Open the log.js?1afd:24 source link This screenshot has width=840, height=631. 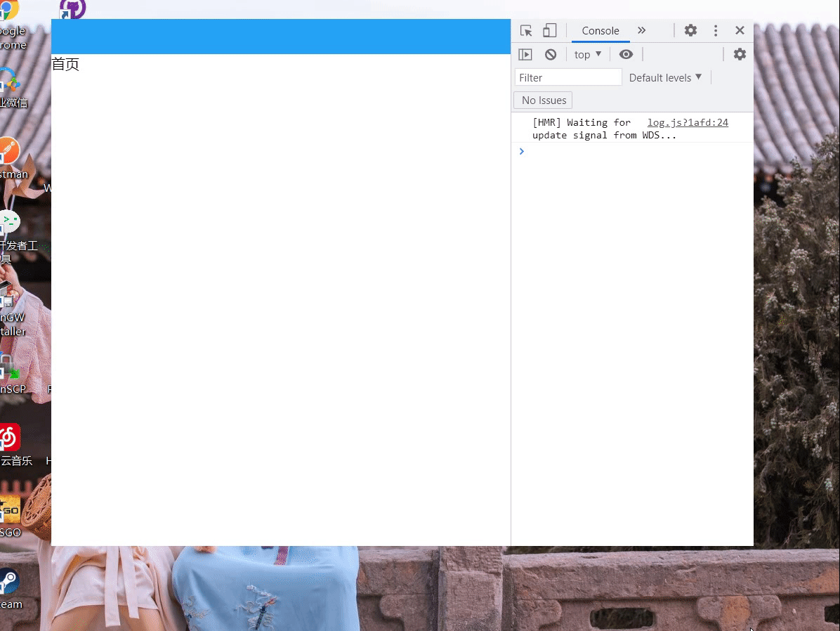pos(687,122)
